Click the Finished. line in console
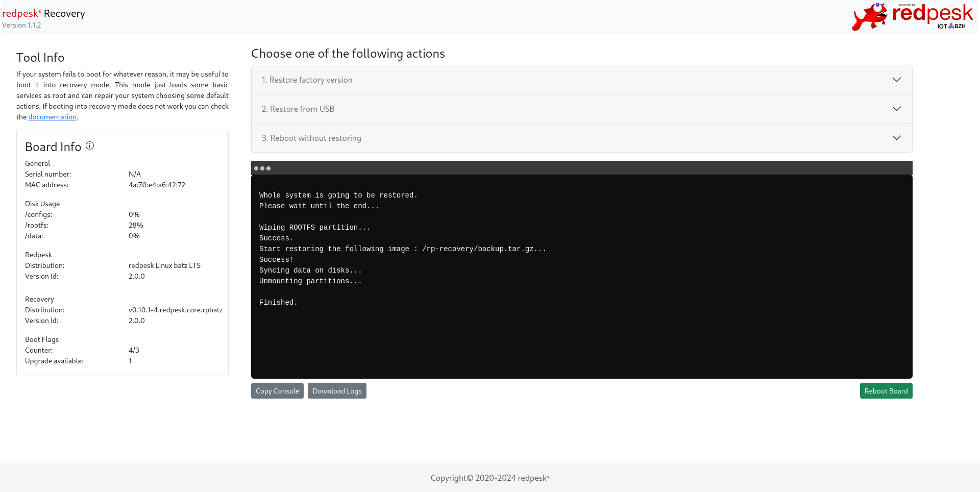The image size is (980, 492). point(278,303)
